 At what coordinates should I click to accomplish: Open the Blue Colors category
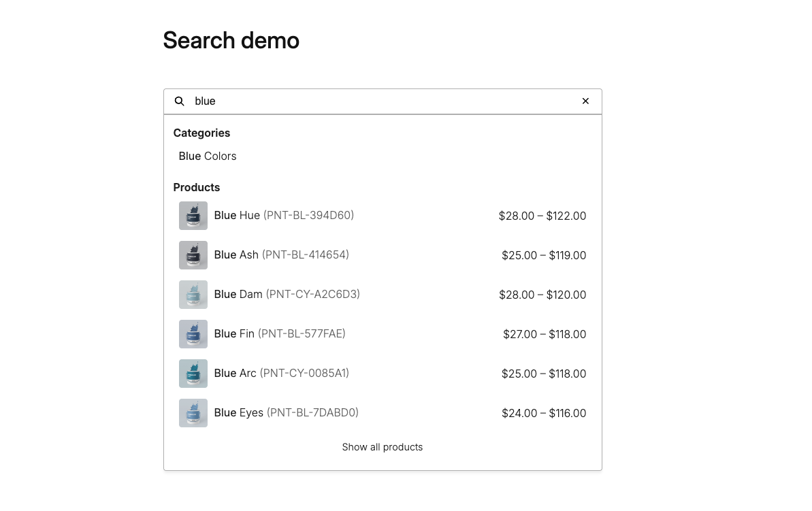[x=208, y=156]
